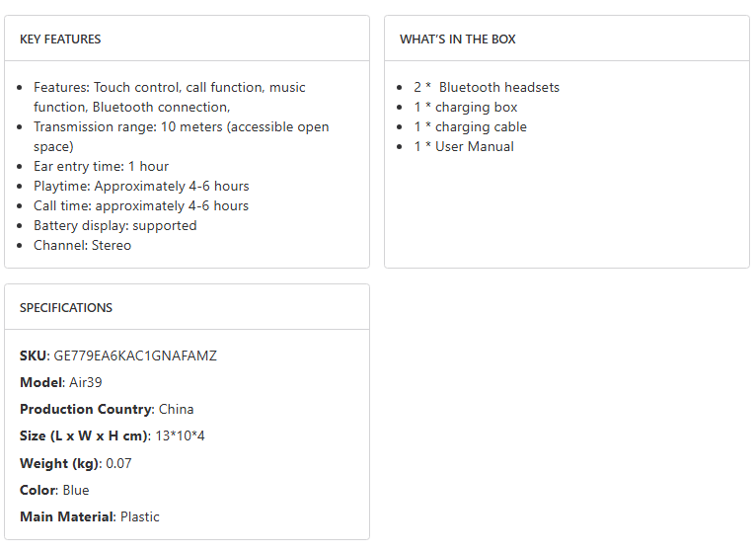Viewport: 756px width, 553px height.
Task: Click the 2 * Bluetooth headsets item
Action: pyautogui.click(x=487, y=87)
